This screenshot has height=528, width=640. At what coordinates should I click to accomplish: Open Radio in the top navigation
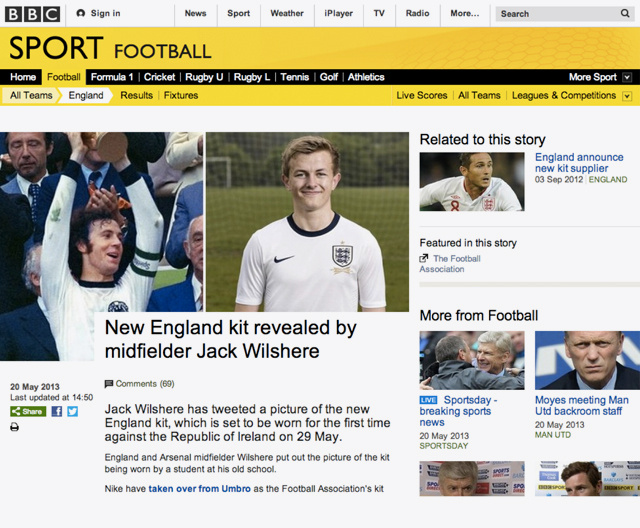[x=418, y=13]
